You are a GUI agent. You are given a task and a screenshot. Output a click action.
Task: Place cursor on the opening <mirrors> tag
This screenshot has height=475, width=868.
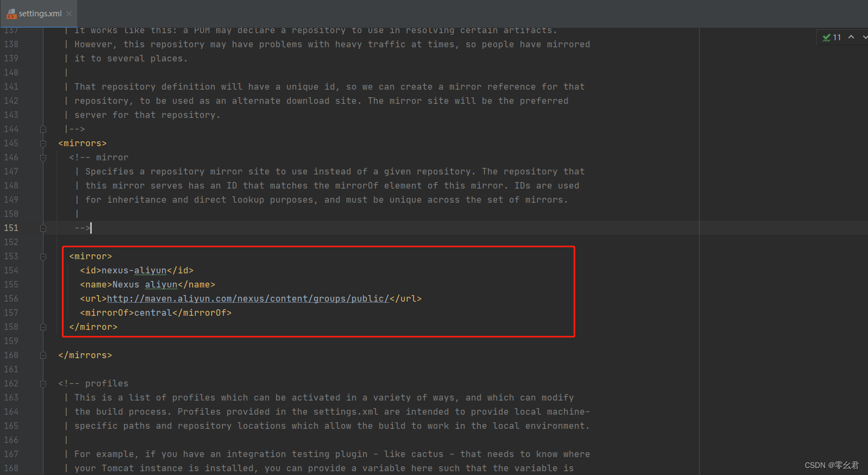[83, 143]
